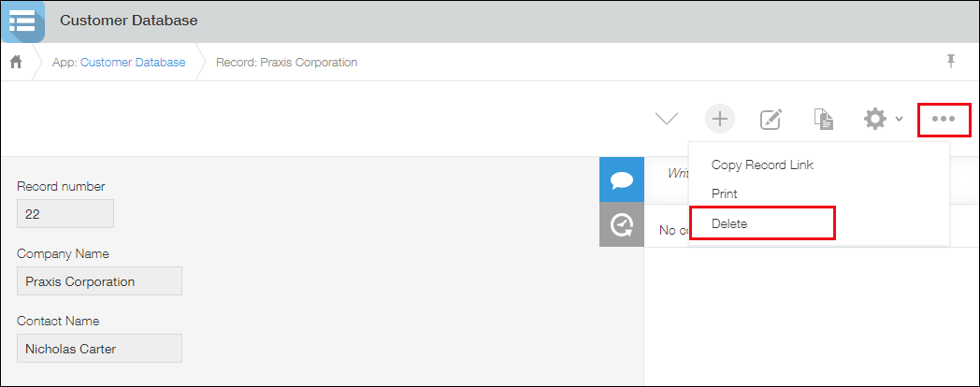
Task: Click the app list icon in header
Action: [x=22, y=21]
